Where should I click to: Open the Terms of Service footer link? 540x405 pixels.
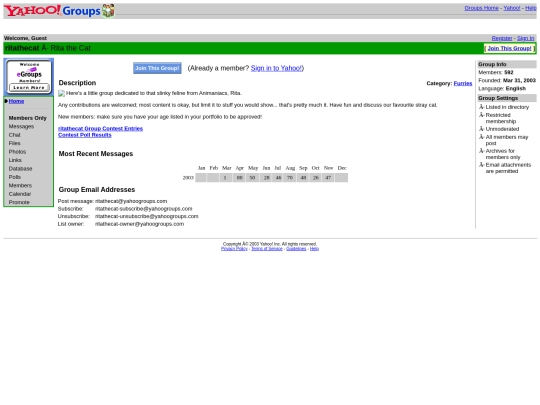(x=267, y=249)
